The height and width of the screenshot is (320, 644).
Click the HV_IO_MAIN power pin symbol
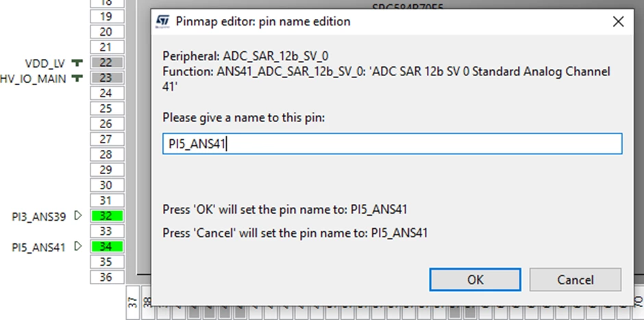[x=77, y=77]
